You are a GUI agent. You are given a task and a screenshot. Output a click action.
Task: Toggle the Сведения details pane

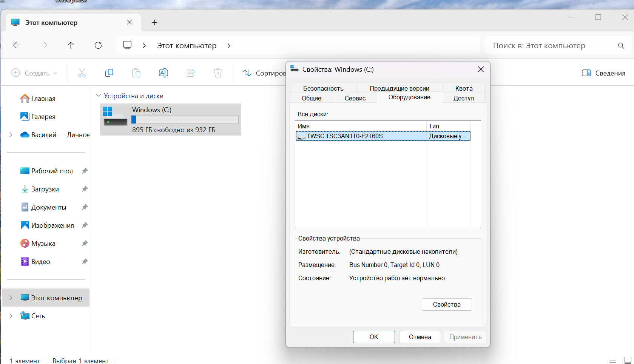coord(603,73)
